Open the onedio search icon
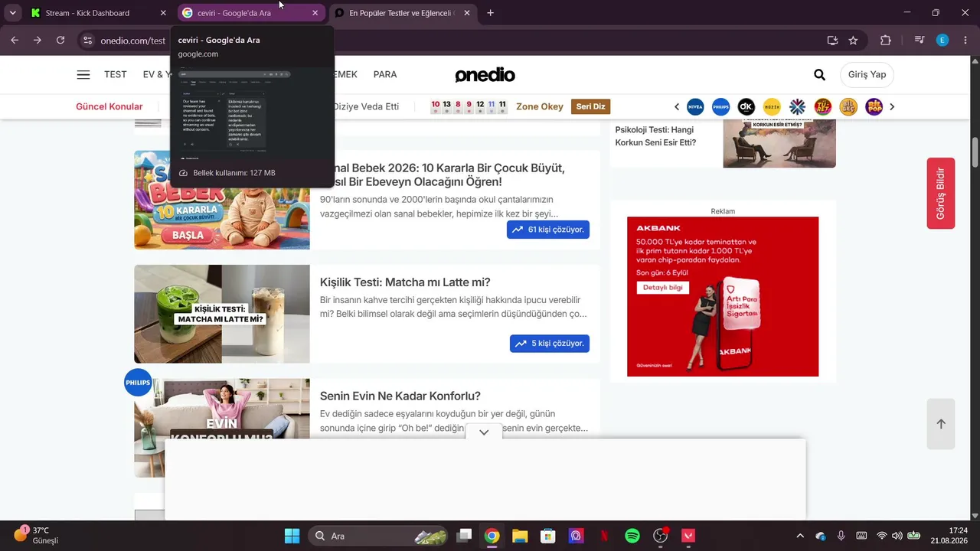The width and height of the screenshot is (980, 551). click(819, 74)
